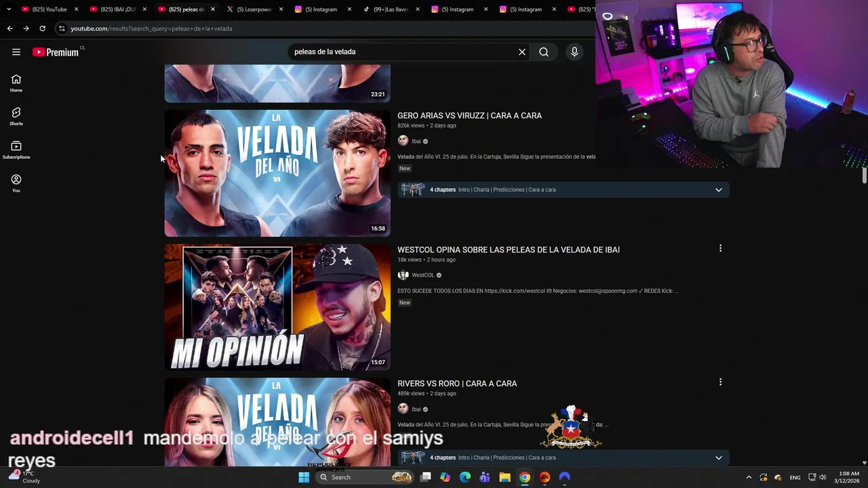868x488 pixels.
Task: Click Ibai channel name under Gero Arias
Action: click(x=416, y=142)
